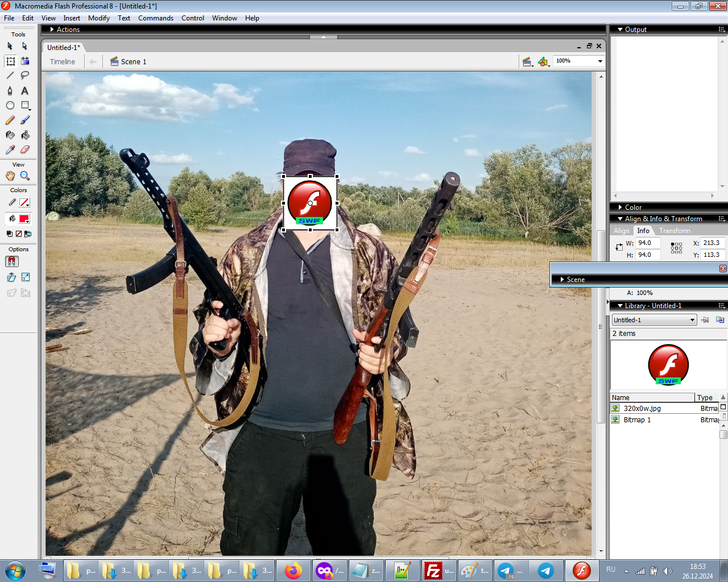728x582 pixels.
Task: Choose the Text tool
Action: (25, 91)
